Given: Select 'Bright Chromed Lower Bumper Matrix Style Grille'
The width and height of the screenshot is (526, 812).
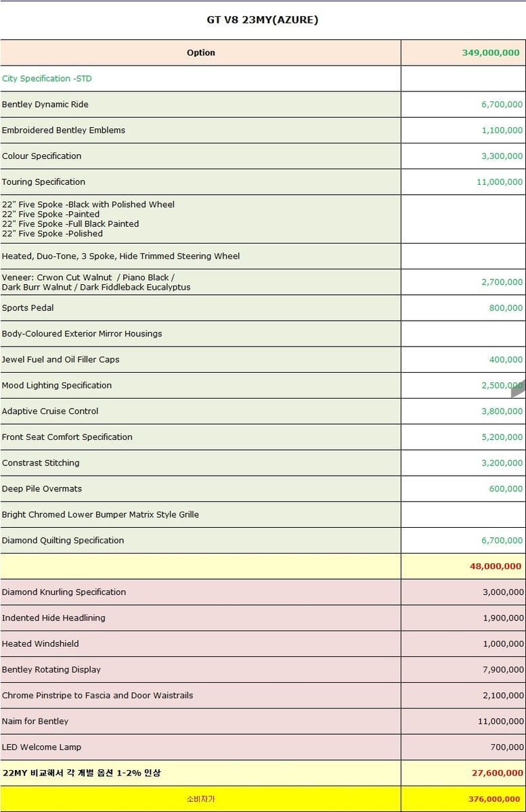Looking at the screenshot, I should 200,514.
